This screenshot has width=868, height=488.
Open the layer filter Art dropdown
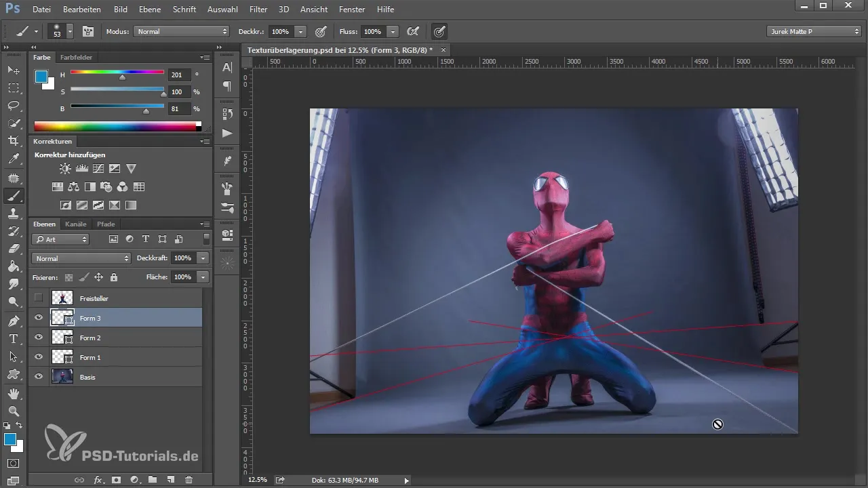coord(60,239)
